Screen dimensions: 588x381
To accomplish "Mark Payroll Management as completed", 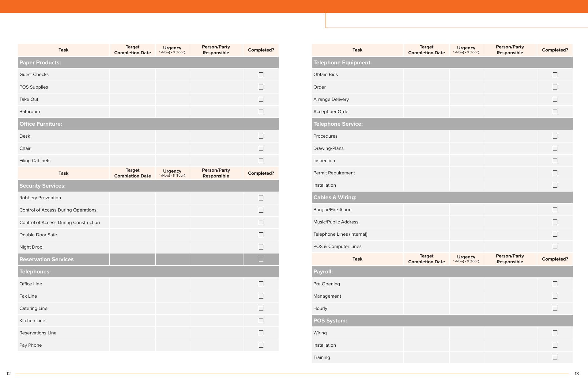I will click(555, 296).
